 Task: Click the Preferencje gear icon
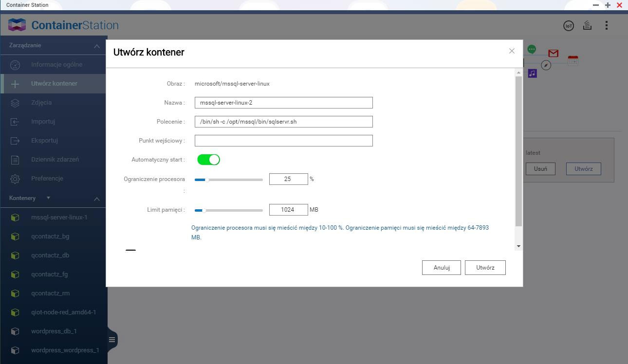(x=15, y=179)
